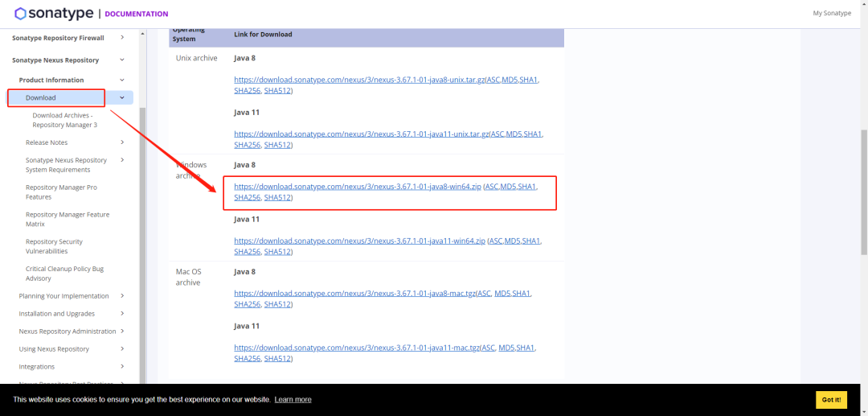Select Integrations in the sidebar

[36, 367]
